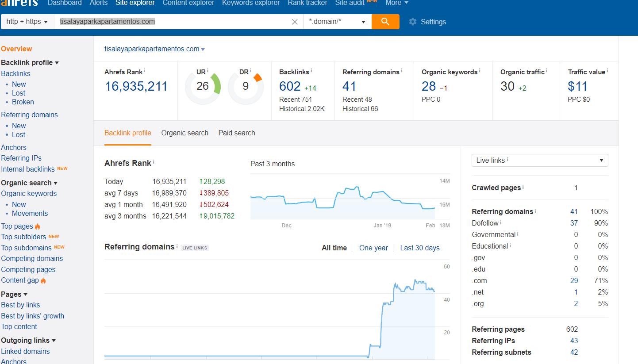This screenshot has width=638, height=364.
Task: Collapse the Backlink profile sidebar section
Action: click(x=30, y=62)
